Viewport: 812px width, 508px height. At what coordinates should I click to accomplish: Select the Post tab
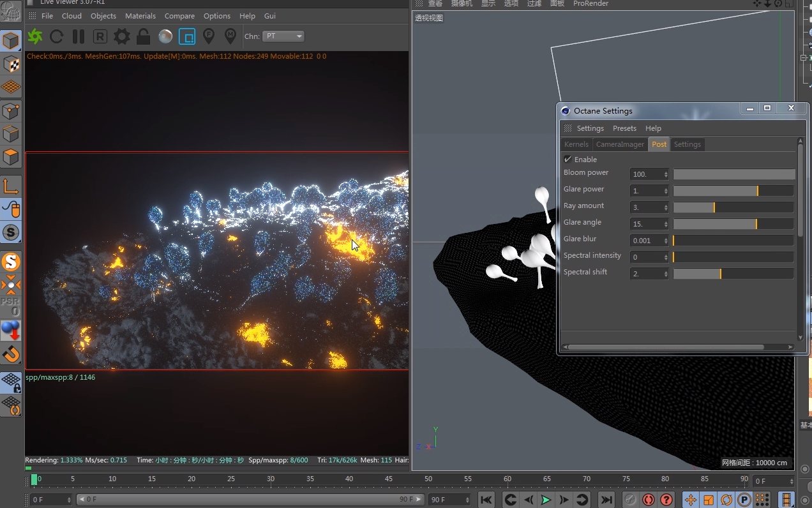click(659, 144)
